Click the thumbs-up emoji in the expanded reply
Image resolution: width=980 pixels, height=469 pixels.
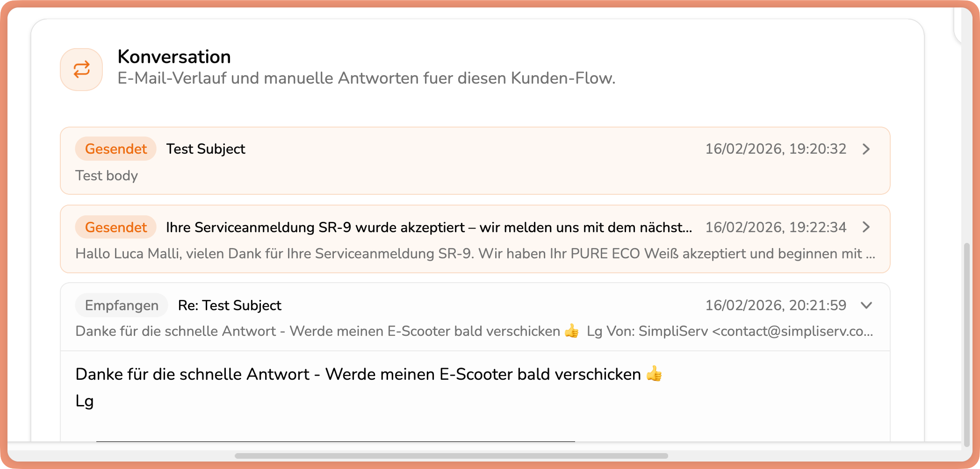pos(655,373)
